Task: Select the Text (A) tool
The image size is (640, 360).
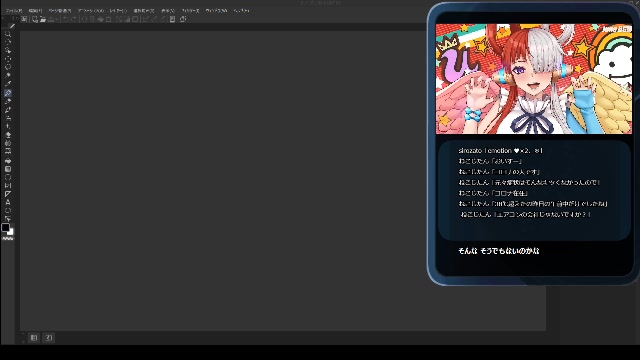Action: (8, 202)
